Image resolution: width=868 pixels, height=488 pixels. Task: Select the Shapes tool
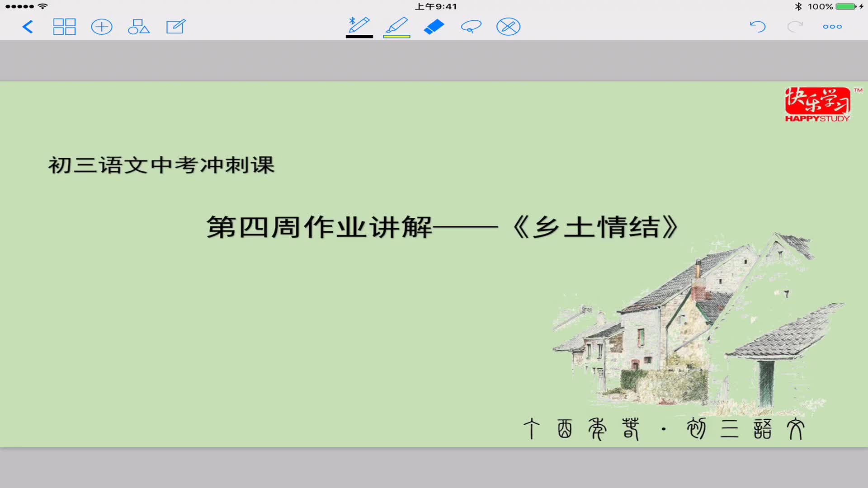coord(139,27)
